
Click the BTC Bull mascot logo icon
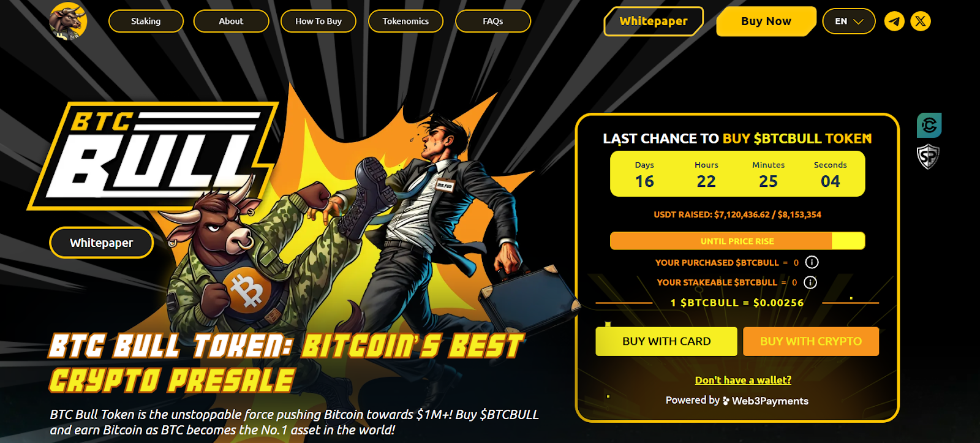tap(68, 21)
